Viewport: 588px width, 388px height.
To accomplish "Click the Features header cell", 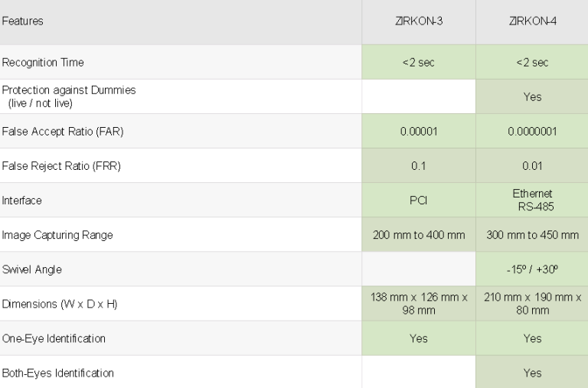I will (21, 22).
